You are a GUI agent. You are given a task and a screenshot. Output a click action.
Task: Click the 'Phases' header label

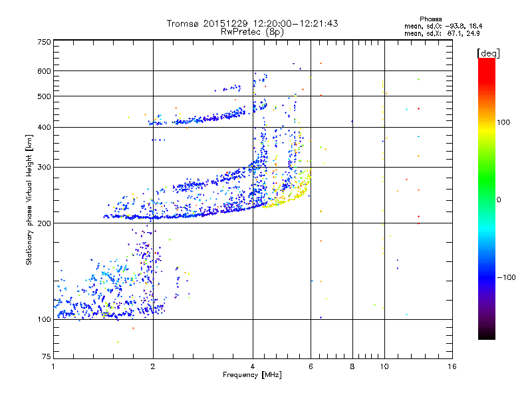(430, 19)
